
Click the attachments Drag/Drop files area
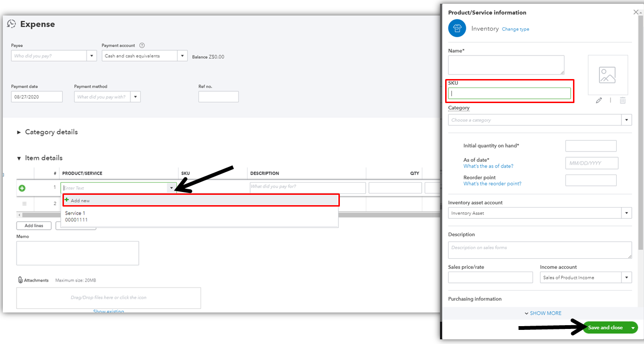[109, 298]
